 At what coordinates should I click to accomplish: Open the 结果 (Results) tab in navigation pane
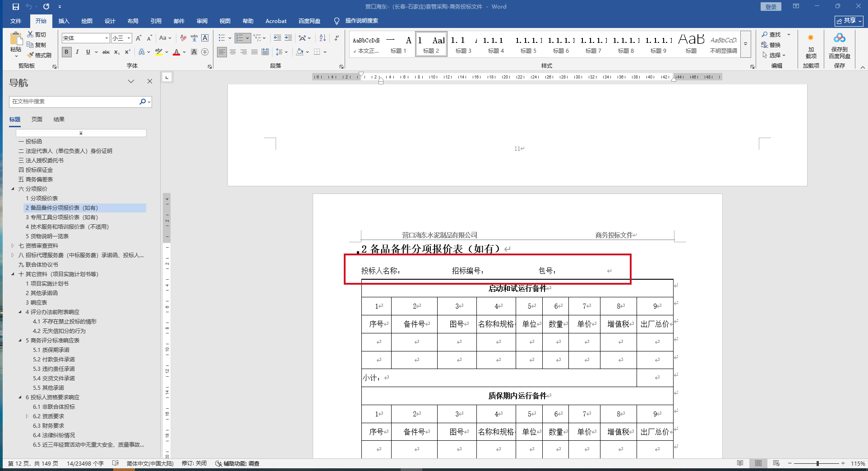click(59, 120)
